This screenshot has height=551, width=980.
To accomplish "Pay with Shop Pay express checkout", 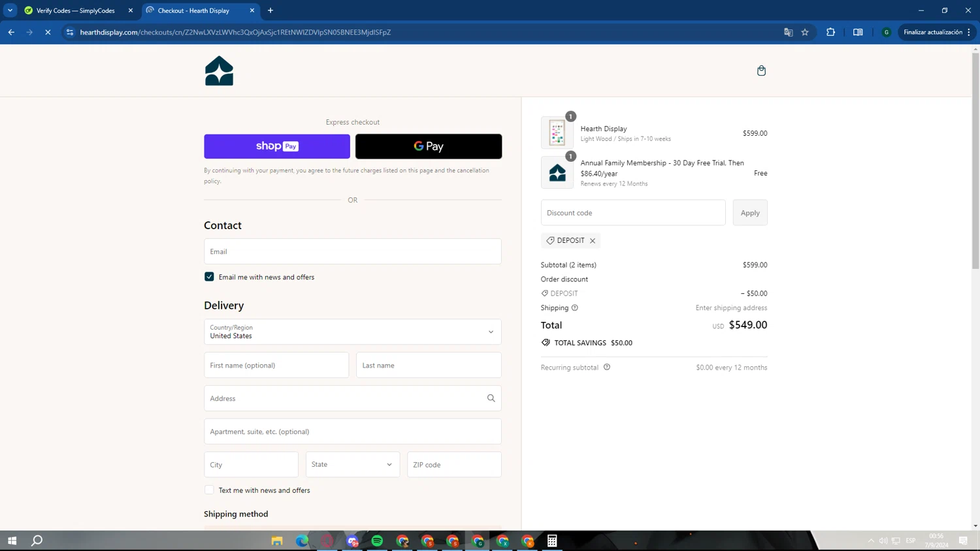I will point(277,146).
